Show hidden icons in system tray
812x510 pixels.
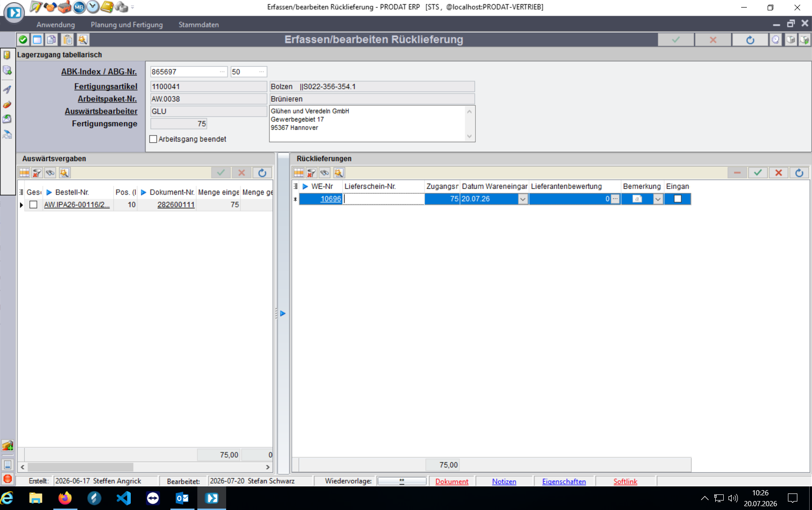(x=704, y=498)
